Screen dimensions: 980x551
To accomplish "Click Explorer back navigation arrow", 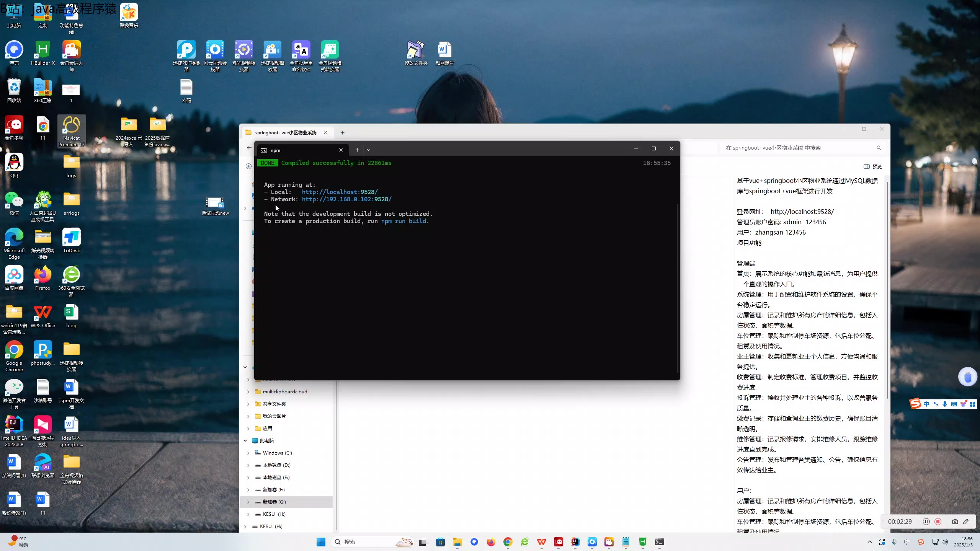I will [249, 148].
